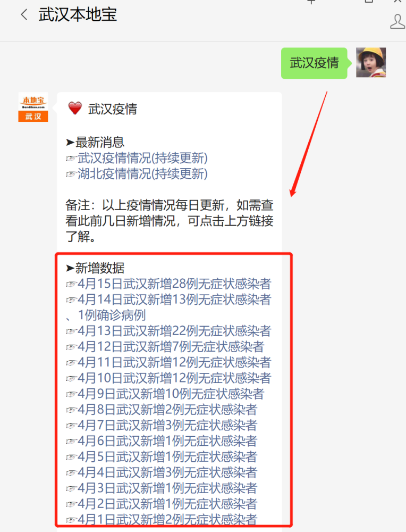Image resolution: width=406 pixels, height=532 pixels.
Task: Open the profile icon at top right
Action: tap(397, 21)
